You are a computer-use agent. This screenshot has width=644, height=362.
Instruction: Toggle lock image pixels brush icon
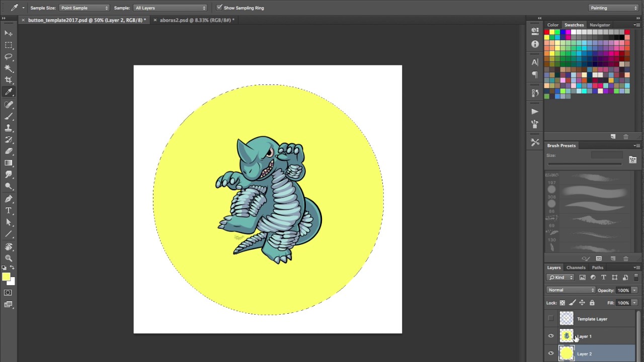point(572,303)
